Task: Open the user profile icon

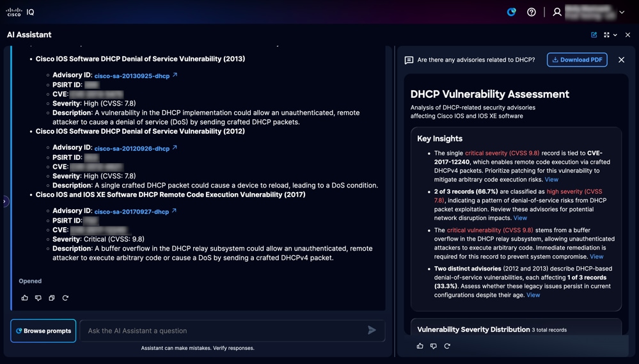Action: [x=557, y=12]
